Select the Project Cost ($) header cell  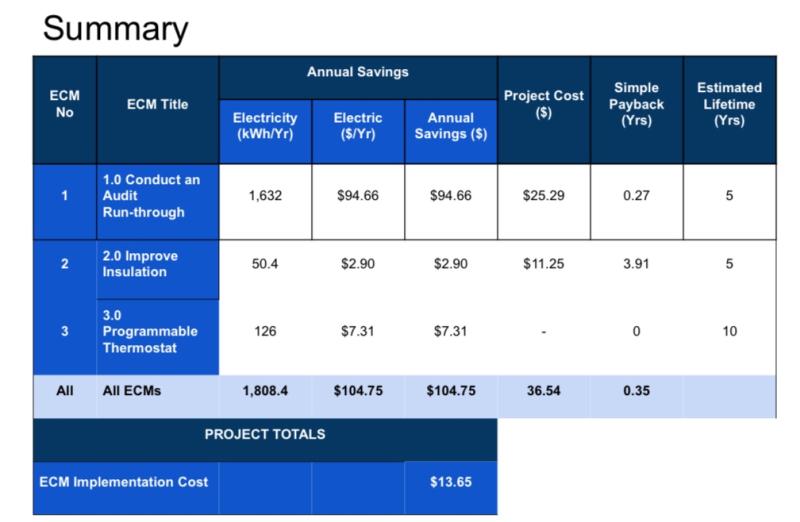[543, 104]
